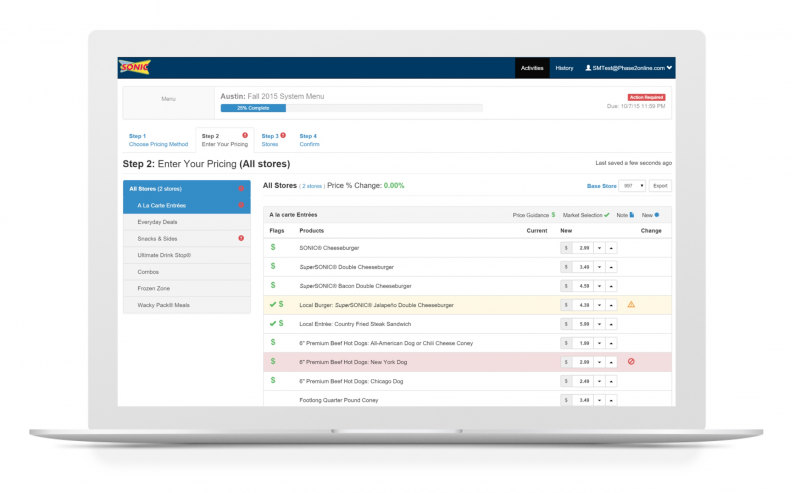The width and height of the screenshot is (800, 493).
Task: Click checkmark flag on Country Fried Steak row
Action: point(272,323)
